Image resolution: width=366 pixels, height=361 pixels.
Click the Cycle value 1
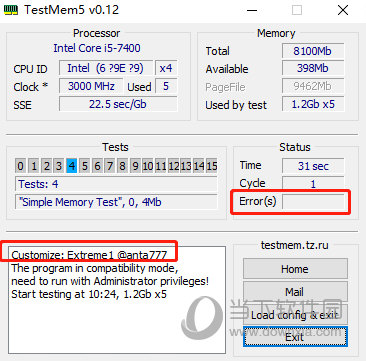(x=313, y=184)
